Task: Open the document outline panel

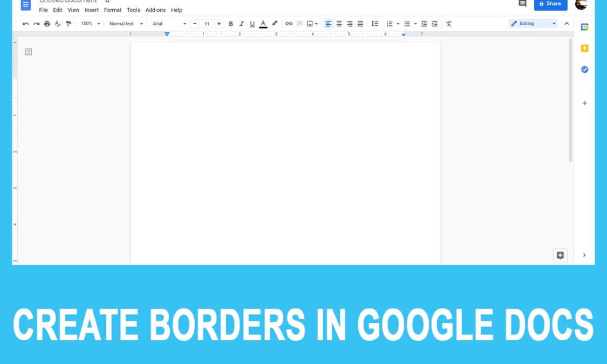Action: coord(28,52)
